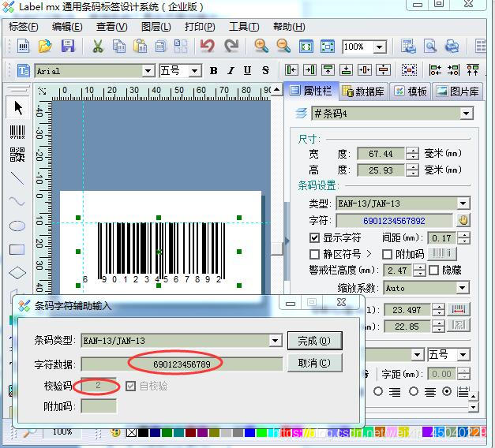
Task: Save the label with floppy disk icon
Action: [x=68, y=47]
